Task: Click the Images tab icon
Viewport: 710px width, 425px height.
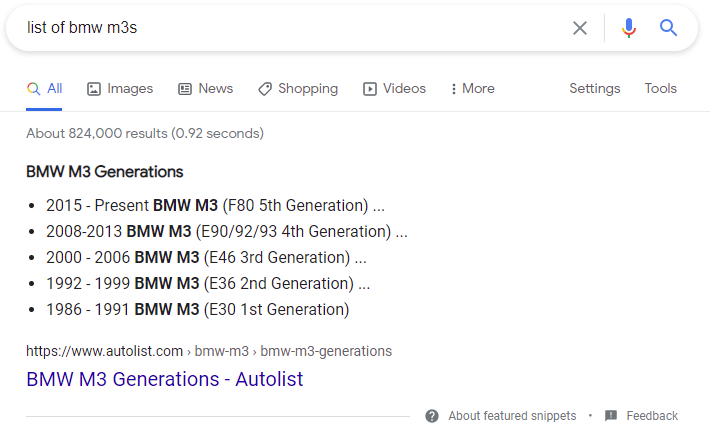Action: (x=94, y=89)
